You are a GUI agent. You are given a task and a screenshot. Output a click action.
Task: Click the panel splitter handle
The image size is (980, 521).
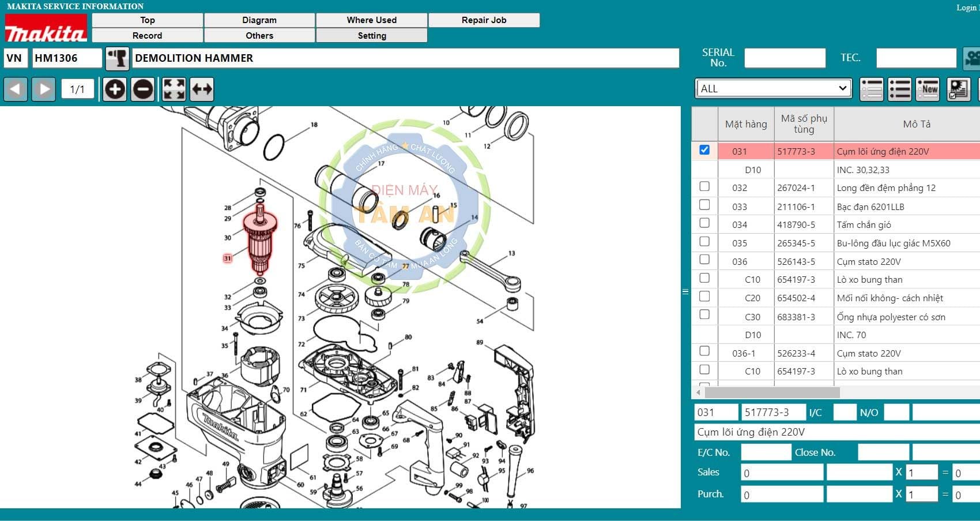685,292
